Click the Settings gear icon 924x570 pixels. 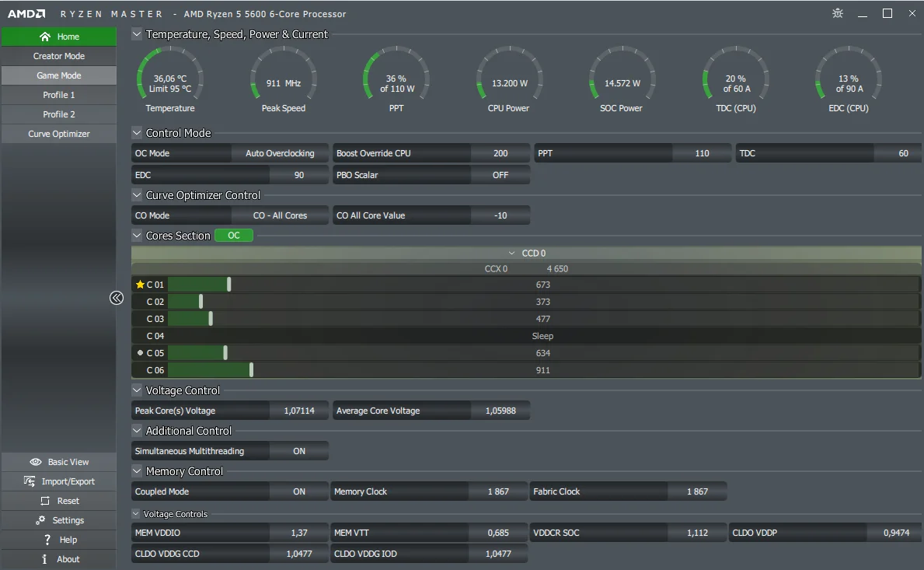(x=40, y=520)
